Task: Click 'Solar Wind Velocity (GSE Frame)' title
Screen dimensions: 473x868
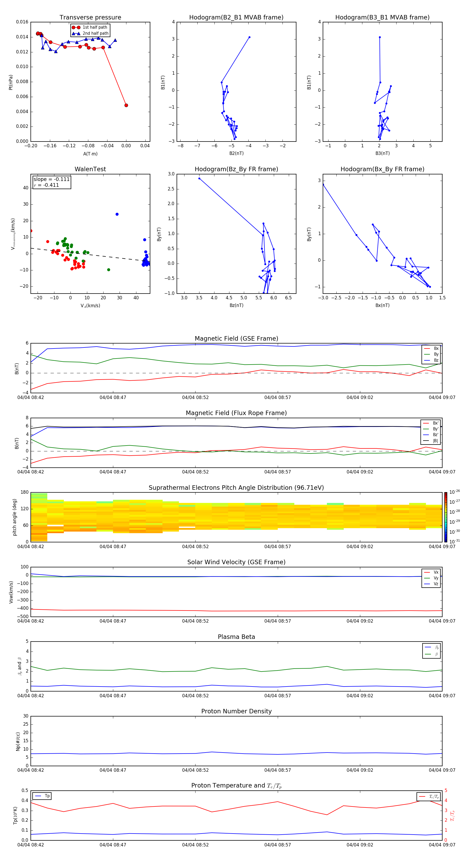Action: (x=236, y=562)
